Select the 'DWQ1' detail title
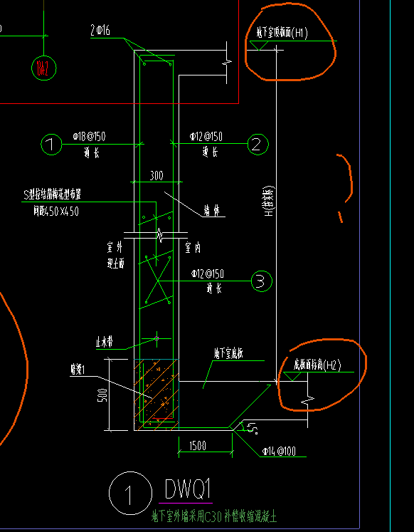 pyautogui.click(x=187, y=489)
